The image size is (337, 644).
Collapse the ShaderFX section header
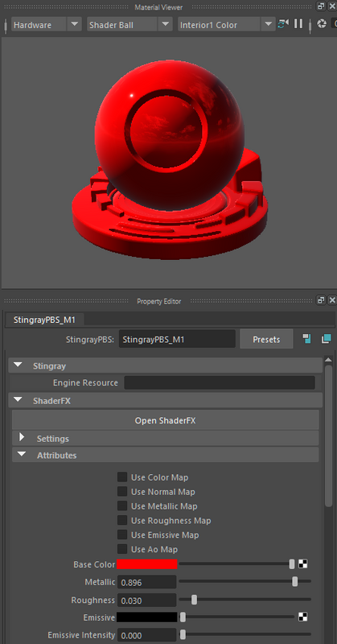(x=166, y=400)
